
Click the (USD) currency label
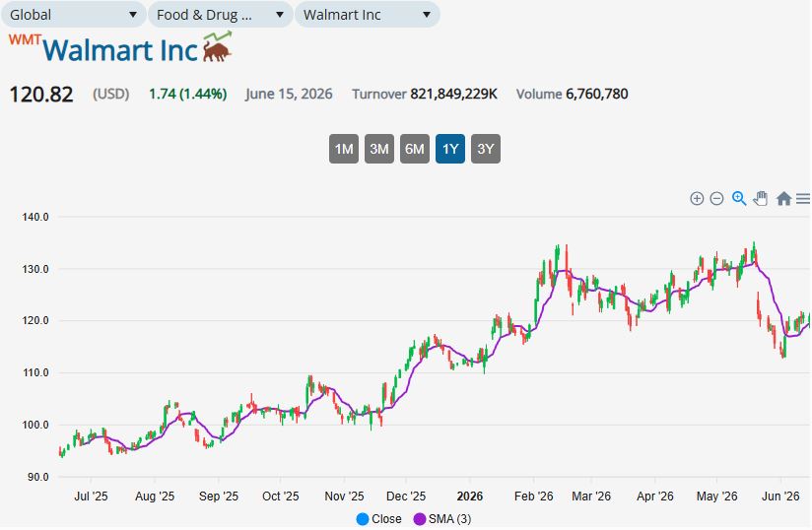tap(110, 95)
